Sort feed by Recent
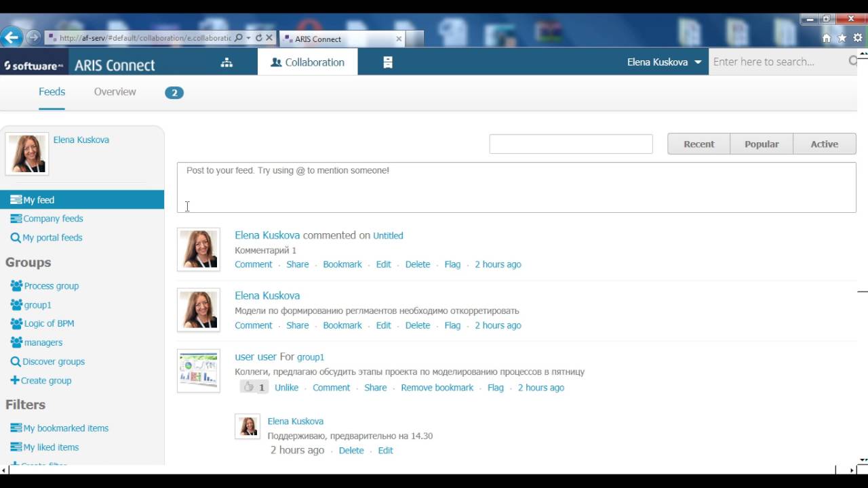Screen dimensions: 868x488 click(x=698, y=144)
